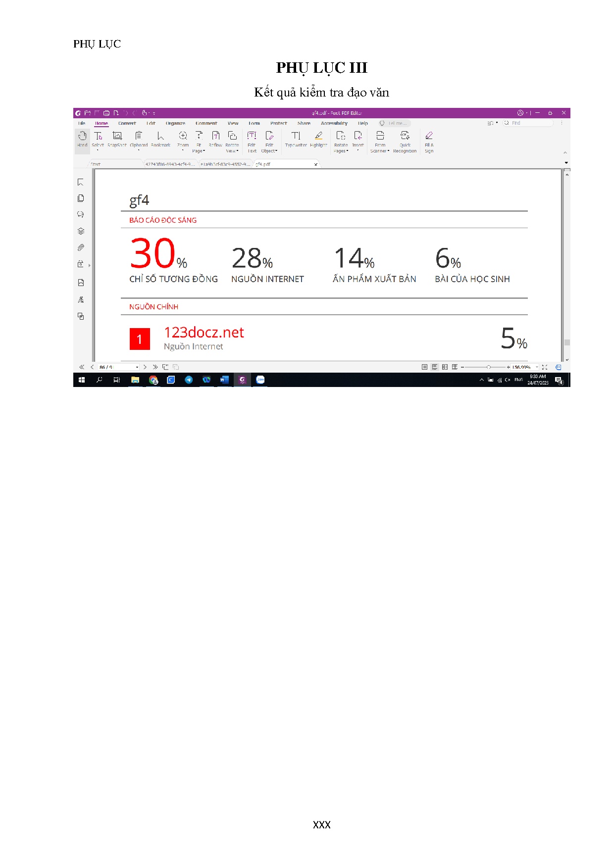Click the Fill & Sign icon
Viewport: 614px width, 868px height.
429,136
